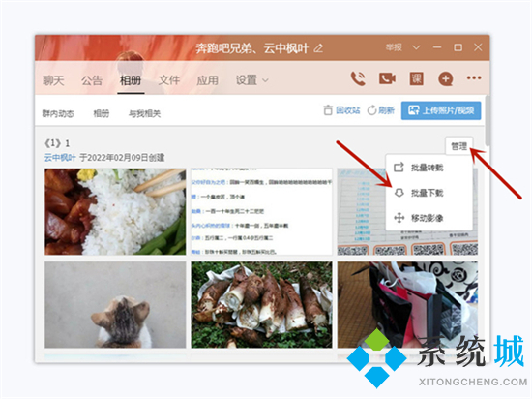Expand the 设置 dropdown arrow
The height and width of the screenshot is (399, 532).
[x=266, y=80]
